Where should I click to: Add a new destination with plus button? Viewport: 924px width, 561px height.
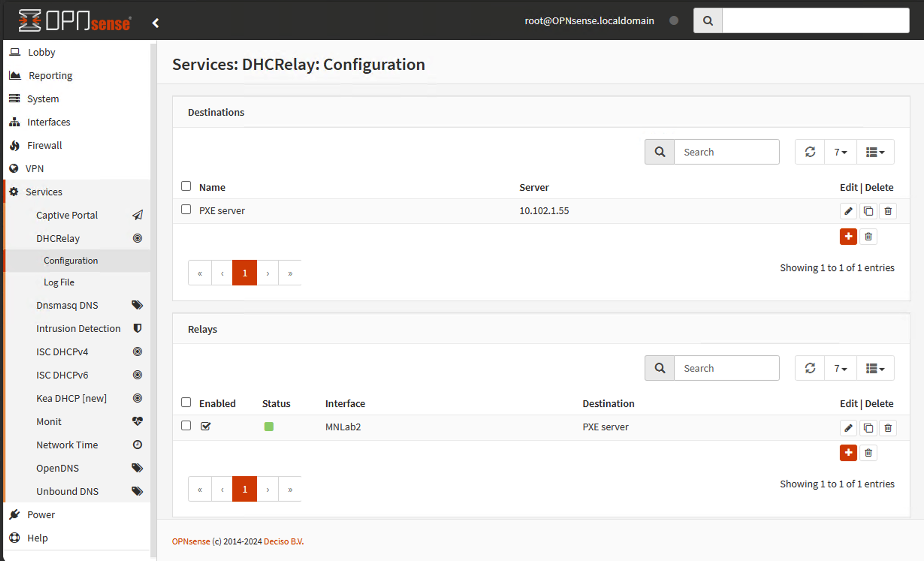click(x=848, y=237)
